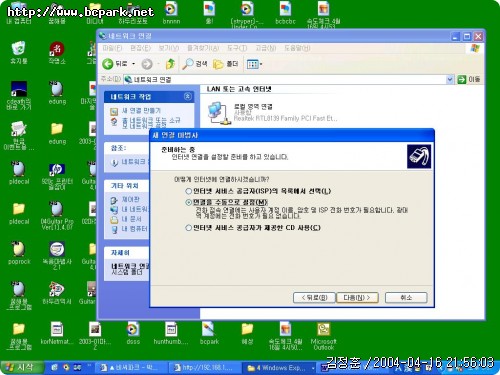Open the address bar dropdown arrow
500x375 pixels.
click(x=450, y=79)
